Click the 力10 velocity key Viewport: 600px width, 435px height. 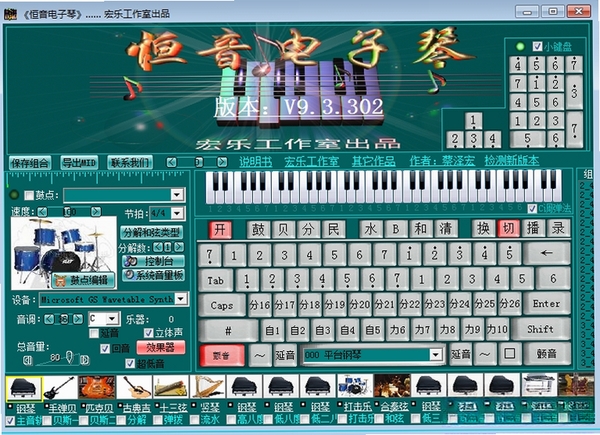coord(497,329)
